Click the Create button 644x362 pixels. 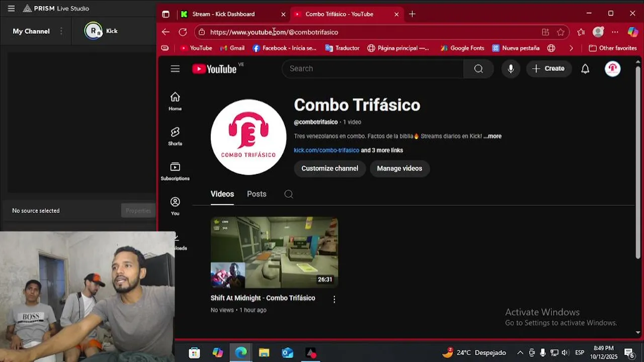pos(549,69)
